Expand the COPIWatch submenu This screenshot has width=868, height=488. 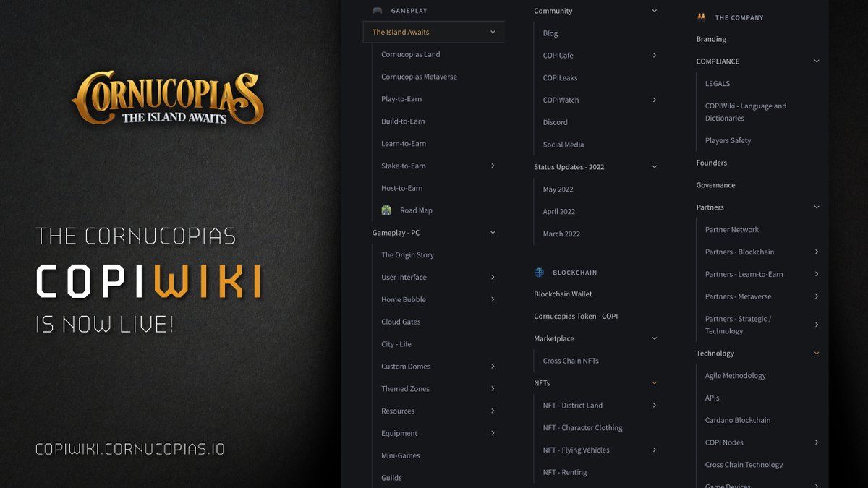655,100
